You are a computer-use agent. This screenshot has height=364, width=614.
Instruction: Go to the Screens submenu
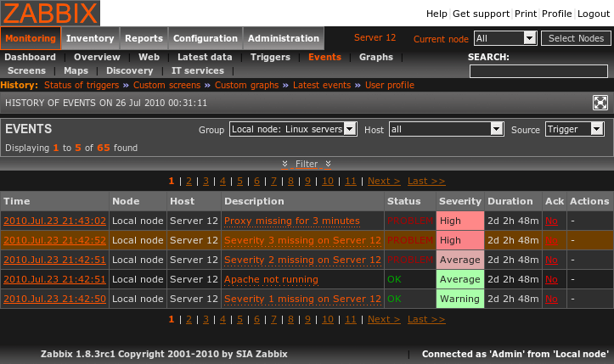[26, 70]
